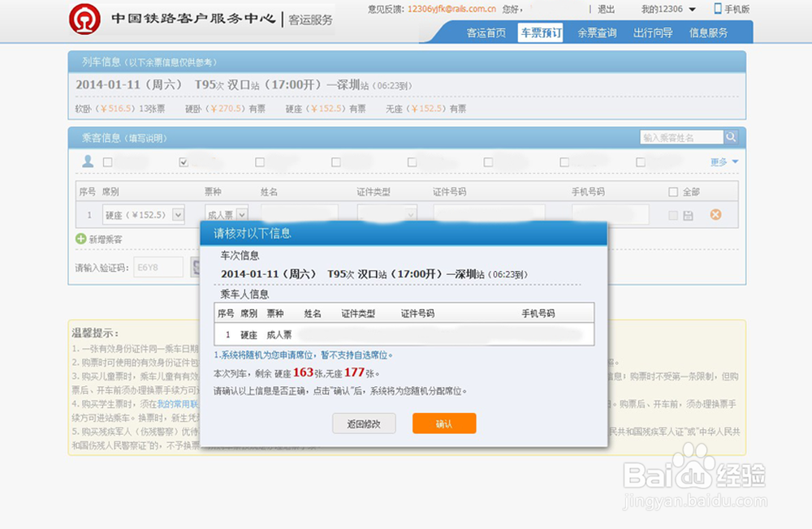
Task: Check the first passenger checkbox
Action: 108,161
